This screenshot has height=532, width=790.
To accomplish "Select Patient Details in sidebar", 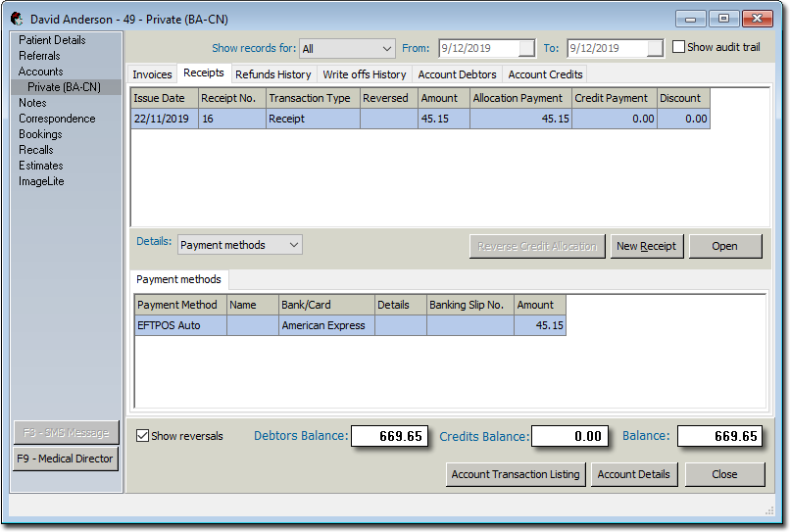I will pyautogui.click(x=52, y=40).
